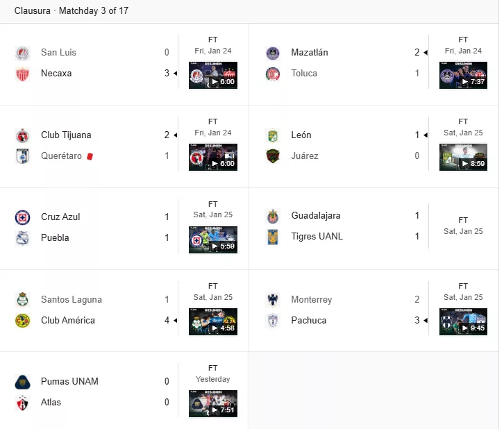Open Pachuca team name link
Screen dimensions: 504x429
pyautogui.click(x=309, y=321)
